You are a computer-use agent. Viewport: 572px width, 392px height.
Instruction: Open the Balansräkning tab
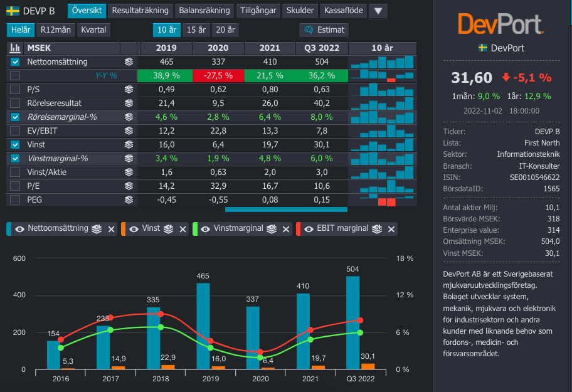click(x=204, y=11)
